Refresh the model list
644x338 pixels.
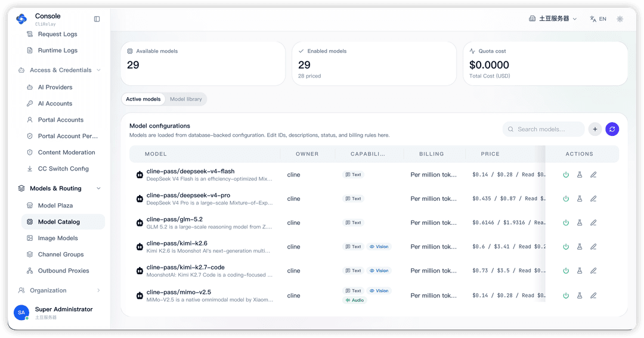point(612,129)
